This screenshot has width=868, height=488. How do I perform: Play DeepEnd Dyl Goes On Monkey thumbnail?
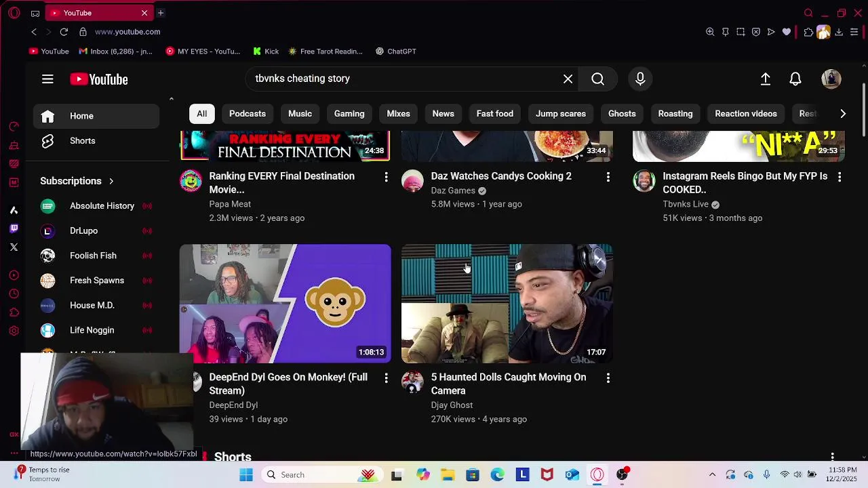click(x=285, y=304)
